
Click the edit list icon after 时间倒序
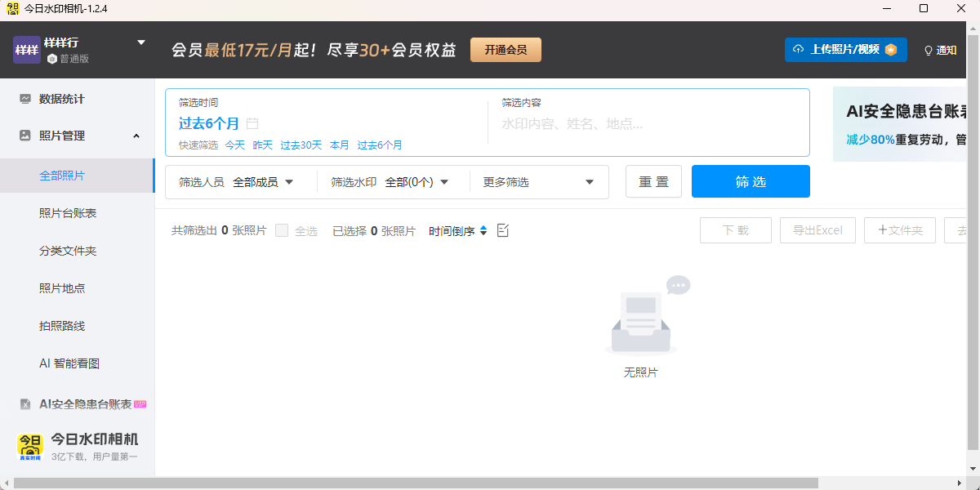pos(503,231)
